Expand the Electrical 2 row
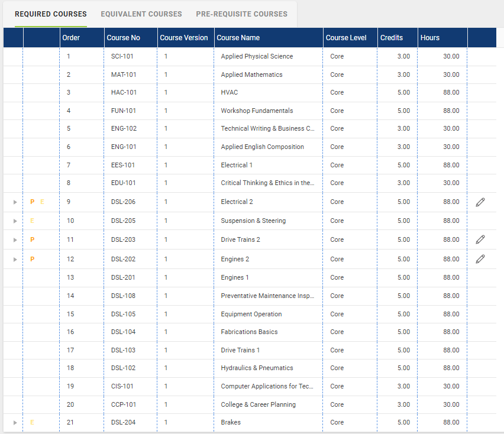The image size is (504, 434). [x=15, y=202]
